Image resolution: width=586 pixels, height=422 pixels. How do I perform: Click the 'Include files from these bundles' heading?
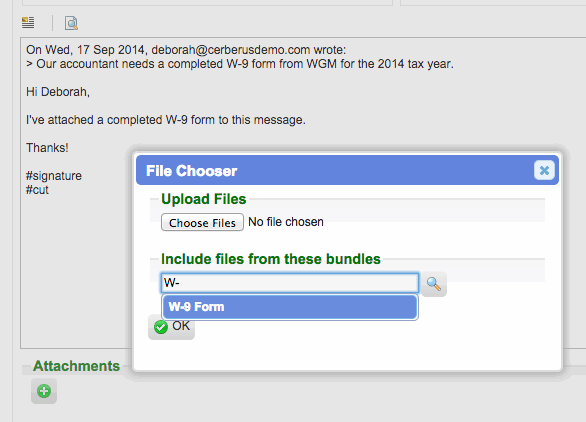(x=271, y=259)
